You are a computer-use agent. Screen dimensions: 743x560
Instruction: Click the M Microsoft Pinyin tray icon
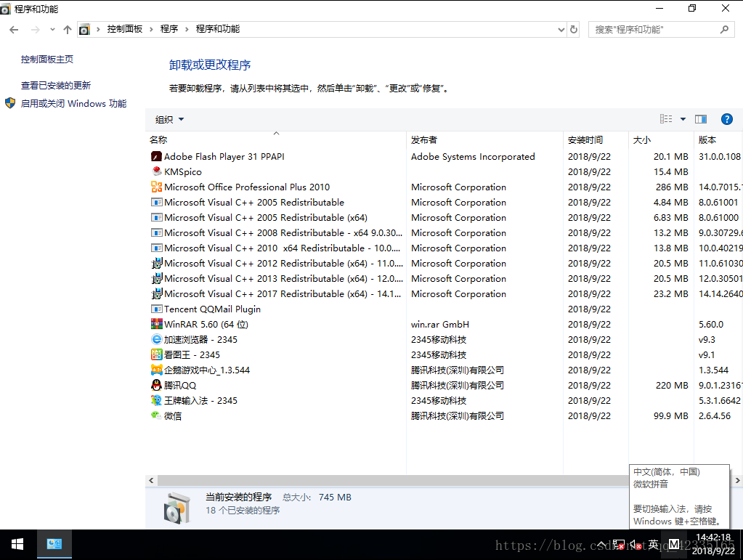pyautogui.click(x=673, y=545)
